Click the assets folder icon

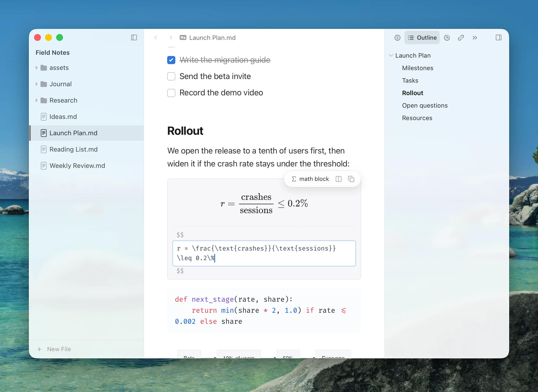44,68
